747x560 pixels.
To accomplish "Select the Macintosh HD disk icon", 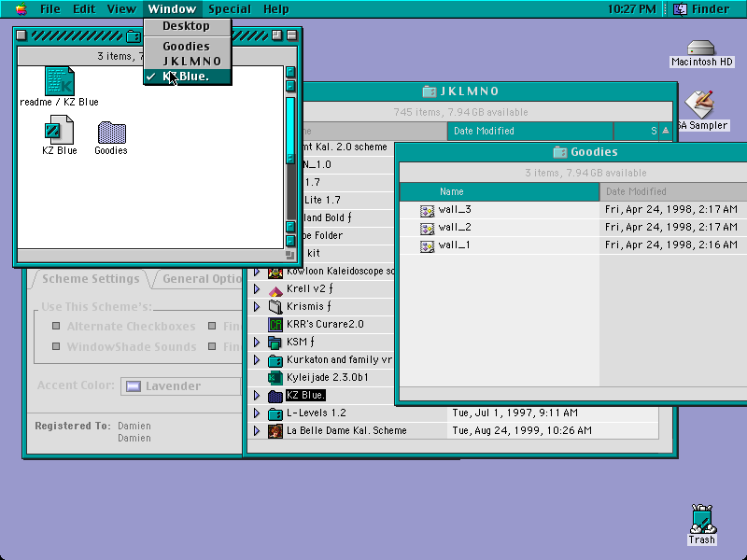I will 701,49.
